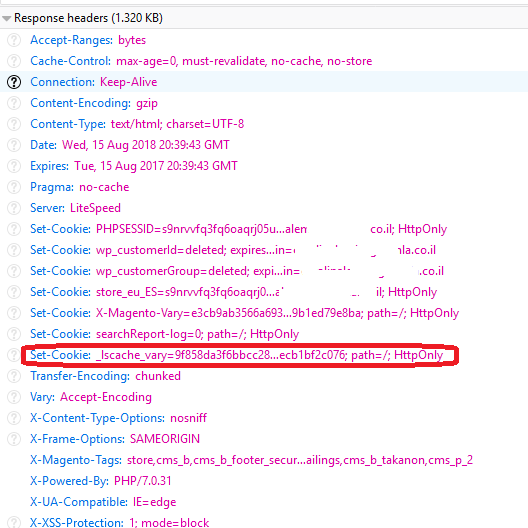Select the X-Magento-Tags header value

pyautogui.click(x=300, y=460)
